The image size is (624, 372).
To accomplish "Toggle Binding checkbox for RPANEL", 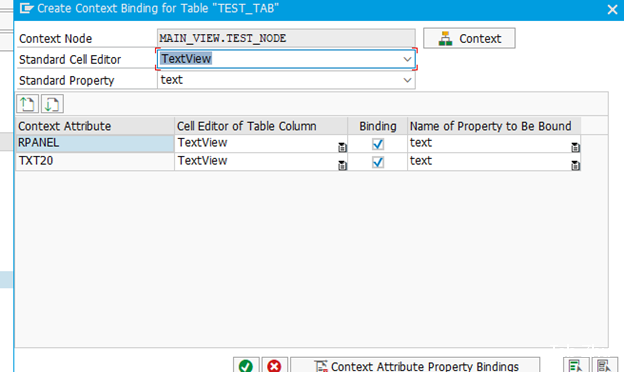I will pos(378,144).
